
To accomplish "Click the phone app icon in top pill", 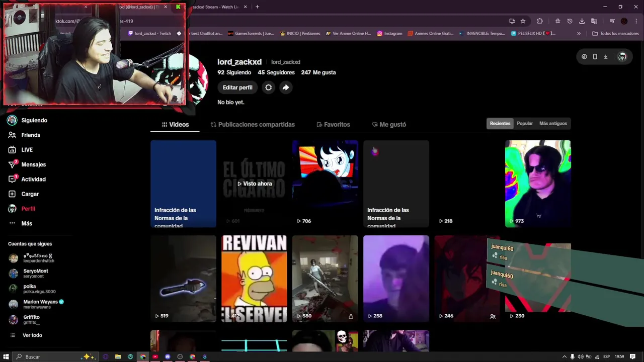I will click(x=595, y=57).
